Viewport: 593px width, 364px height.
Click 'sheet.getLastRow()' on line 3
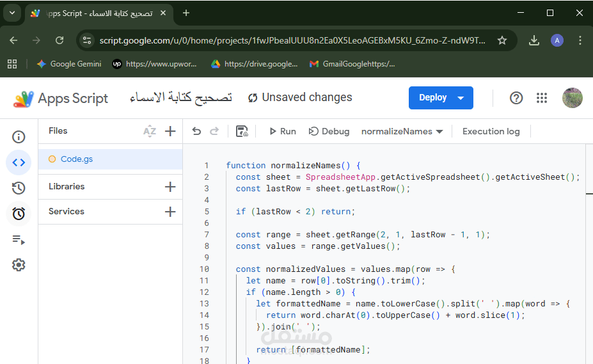click(361, 189)
